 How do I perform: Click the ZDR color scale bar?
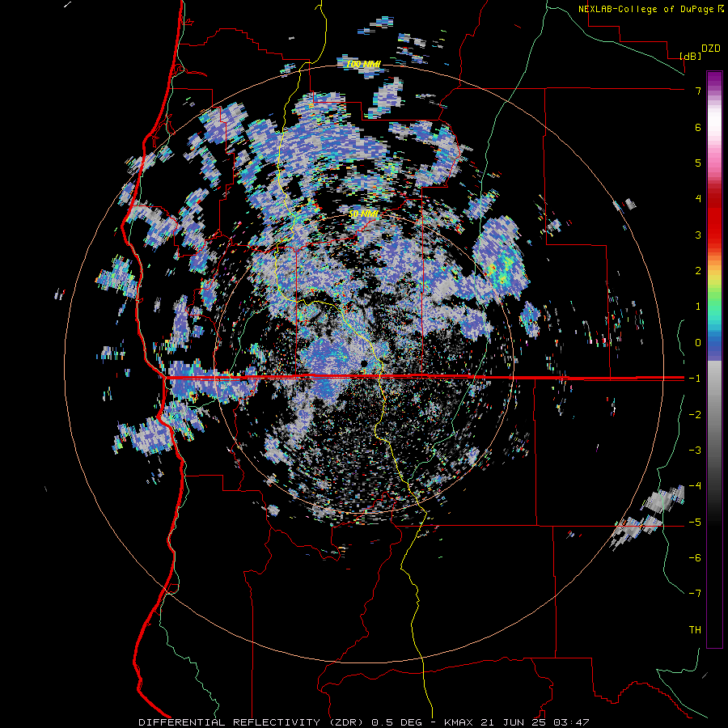(714, 359)
